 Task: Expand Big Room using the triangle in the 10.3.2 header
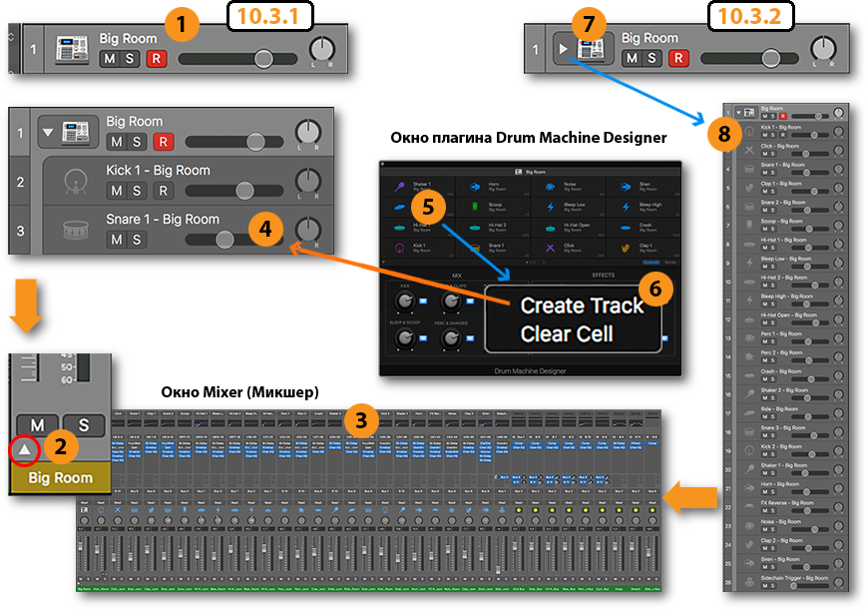coord(563,49)
